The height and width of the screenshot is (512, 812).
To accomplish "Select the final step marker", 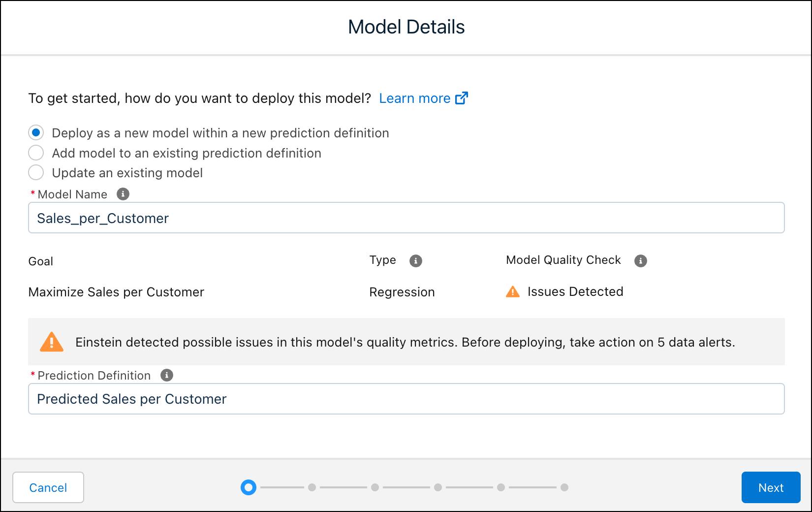I will pyautogui.click(x=563, y=487).
